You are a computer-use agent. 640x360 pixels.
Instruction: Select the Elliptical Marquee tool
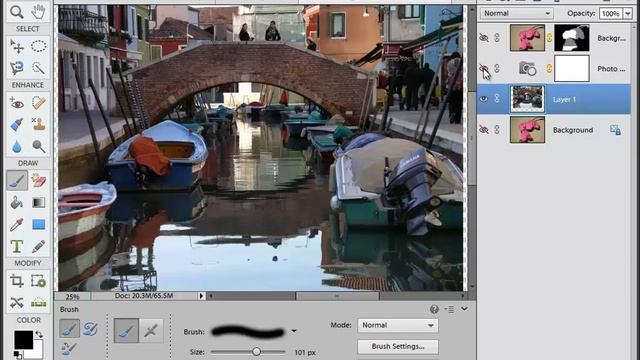click(x=38, y=47)
